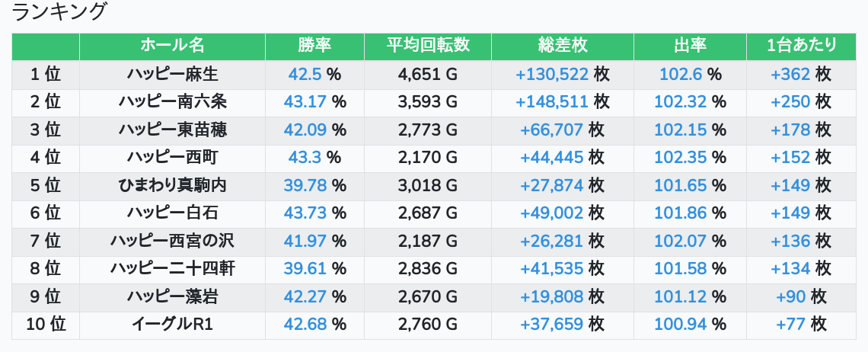This screenshot has width=868, height=352.
Task: Click the 42.5 win rate value
Action: pyautogui.click(x=305, y=74)
